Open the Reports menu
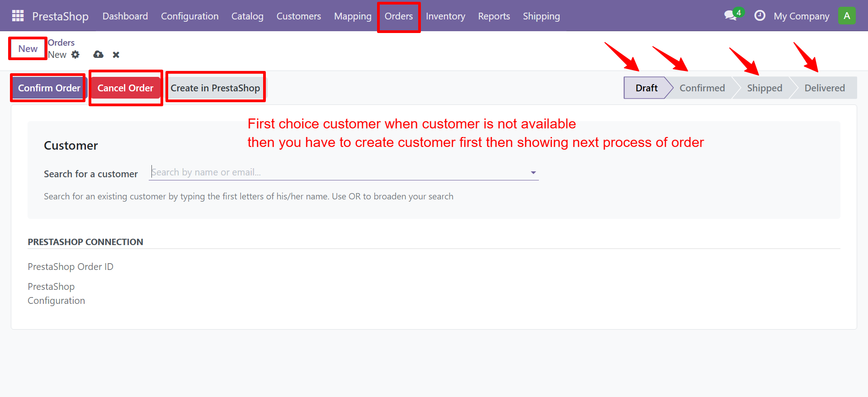The image size is (868, 397). [494, 16]
